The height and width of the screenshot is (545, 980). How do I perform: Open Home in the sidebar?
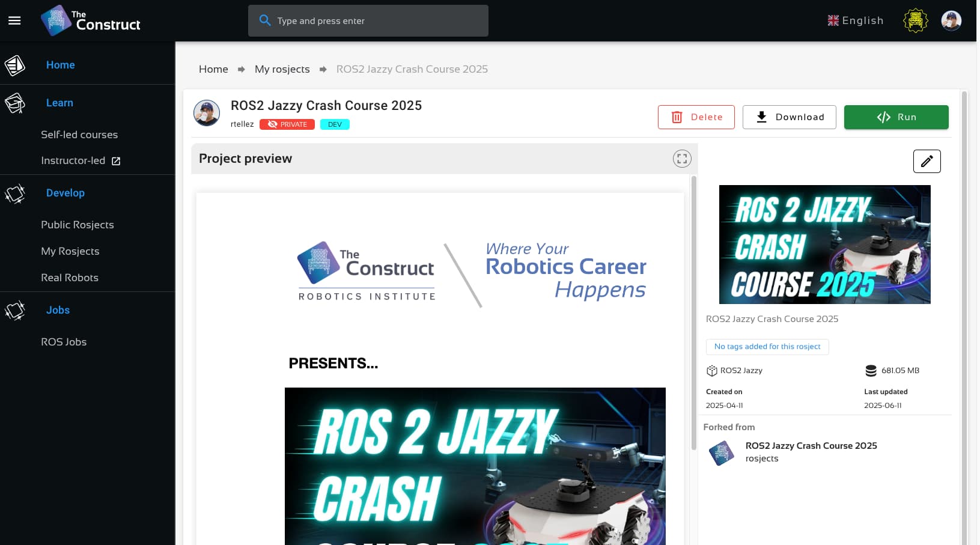61,65
